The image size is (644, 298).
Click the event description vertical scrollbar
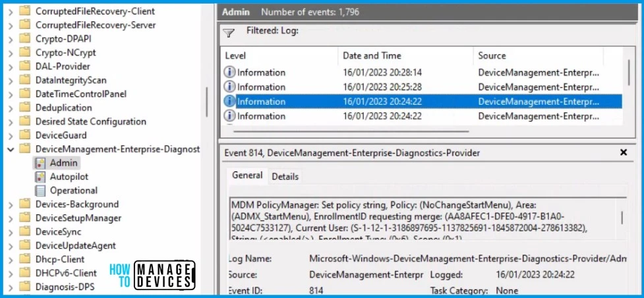pos(622,218)
